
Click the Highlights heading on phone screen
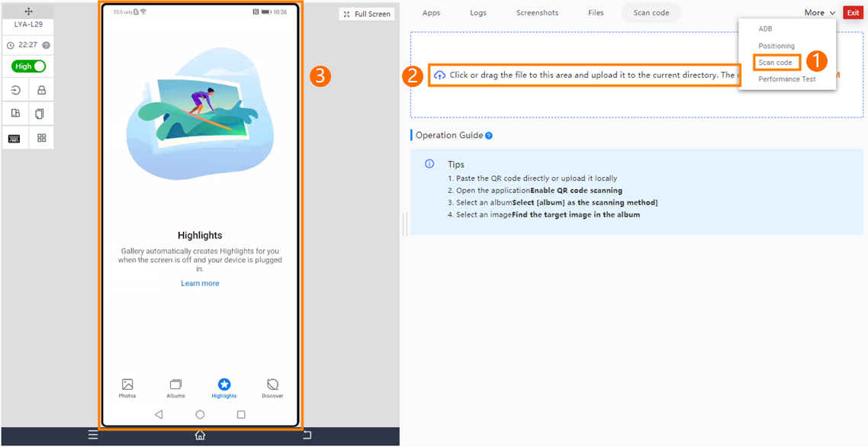coord(200,236)
